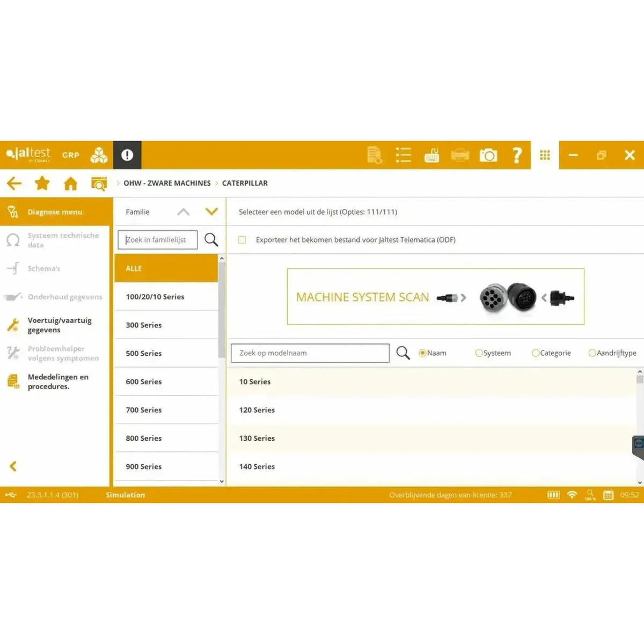This screenshot has height=644, width=644.
Task: Expand the Familie list with down chevron
Action: [212, 212]
